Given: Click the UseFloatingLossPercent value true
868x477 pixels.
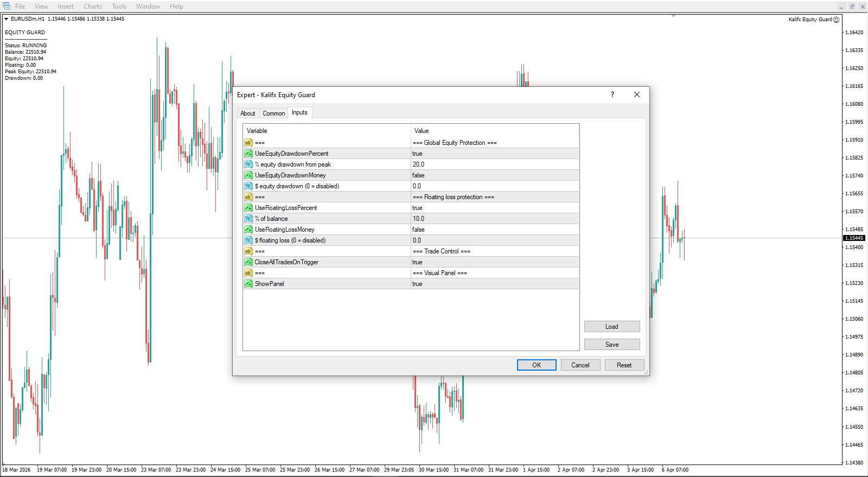Looking at the screenshot, I should click(x=417, y=208).
